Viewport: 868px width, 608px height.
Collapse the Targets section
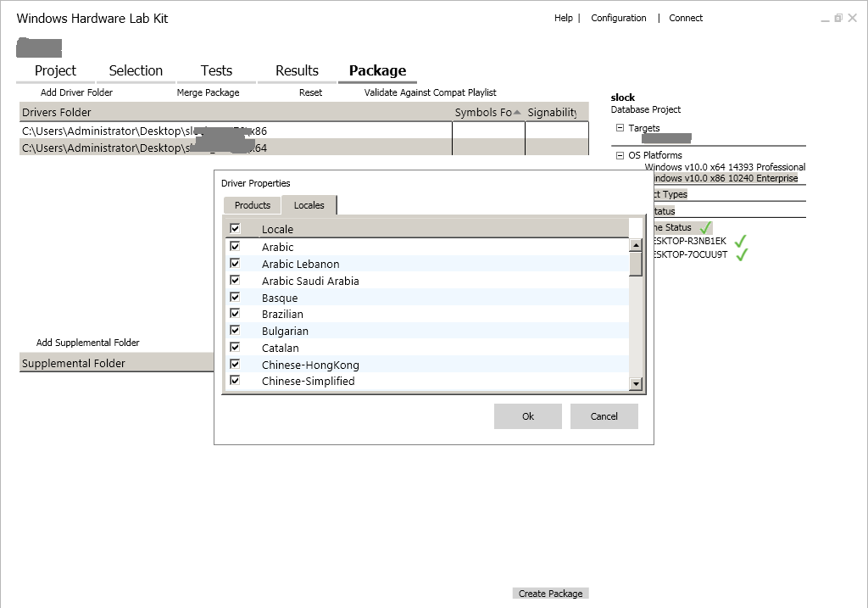(x=620, y=128)
